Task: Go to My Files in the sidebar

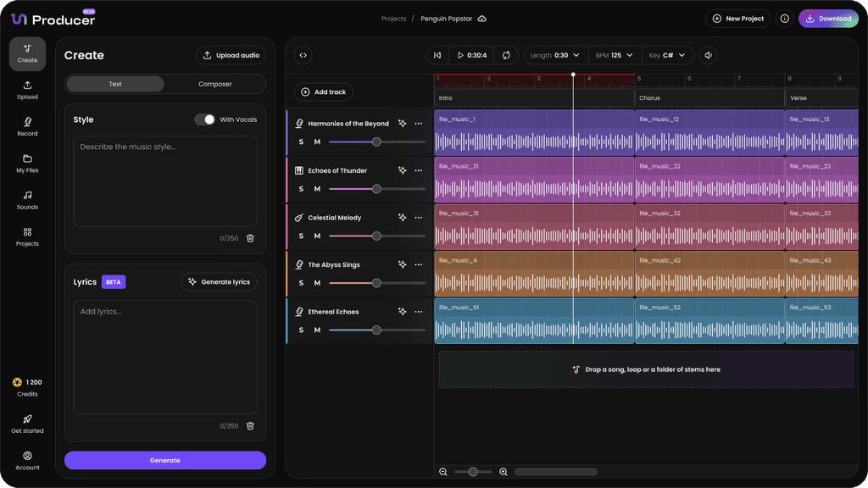Action: point(26,164)
